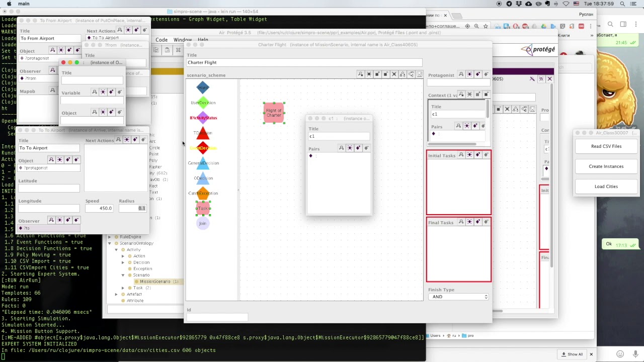Click delete X icon on scenario_scheme toolbar
The image size is (644, 362).
[x=394, y=74]
